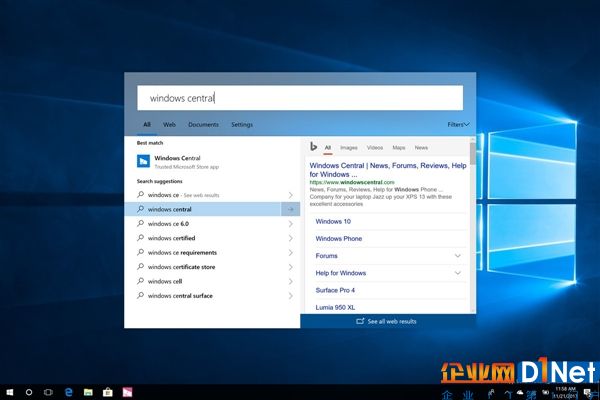Open 'Windows Central | News, Forums' result title
The height and width of the screenshot is (400, 600).
pyautogui.click(x=388, y=170)
